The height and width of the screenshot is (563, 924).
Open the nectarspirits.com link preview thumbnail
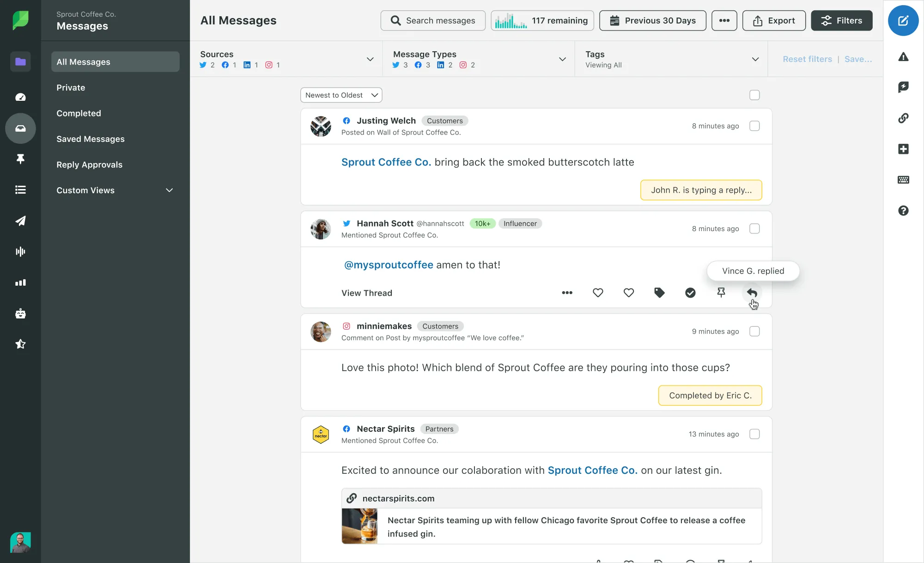click(x=359, y=526)
